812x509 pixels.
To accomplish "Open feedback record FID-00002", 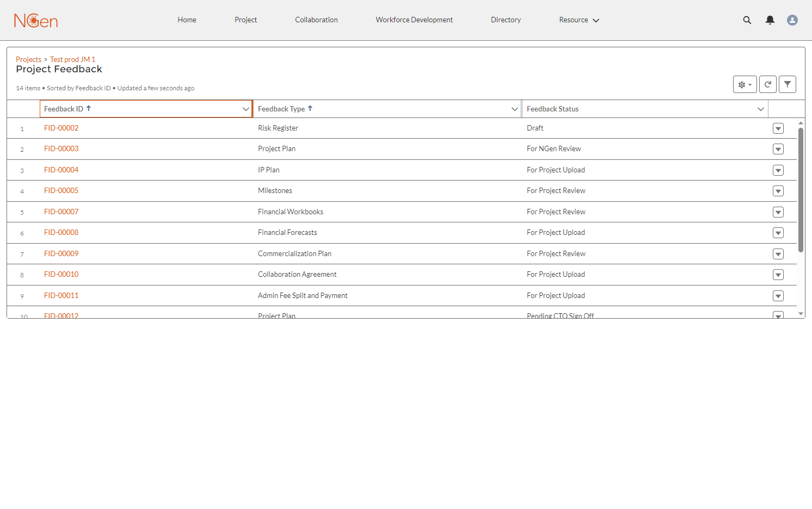I will (61, 128).
